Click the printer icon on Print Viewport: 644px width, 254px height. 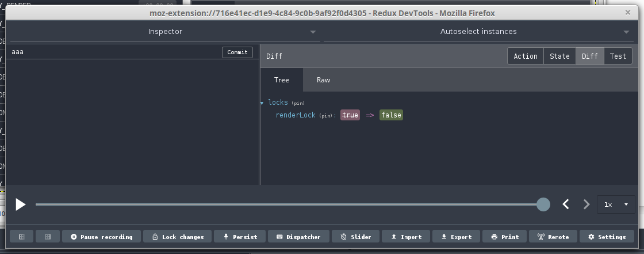[x=494, y=237]
